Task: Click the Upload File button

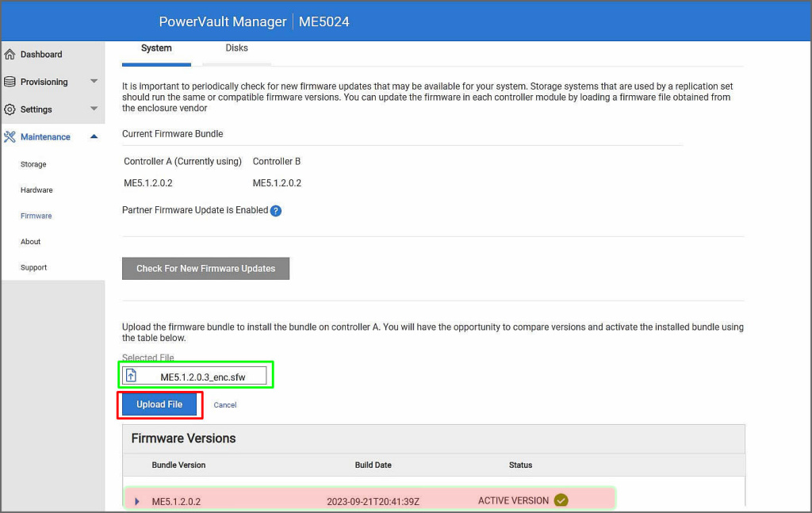Action: [x=159, y=404]
